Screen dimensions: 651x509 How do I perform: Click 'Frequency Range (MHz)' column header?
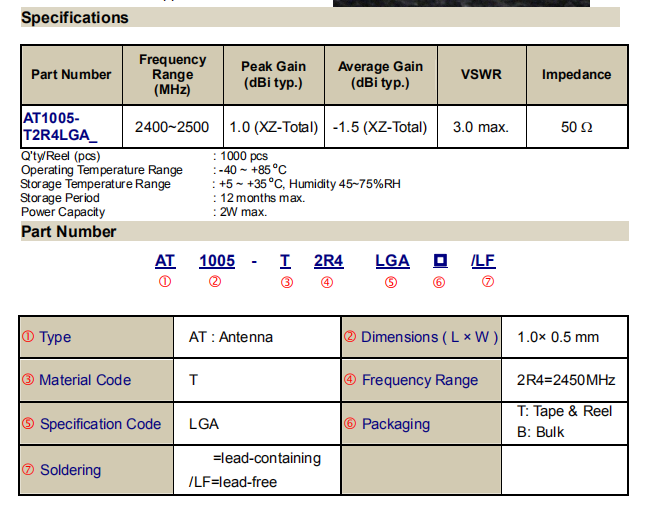[x=173, y=75]
